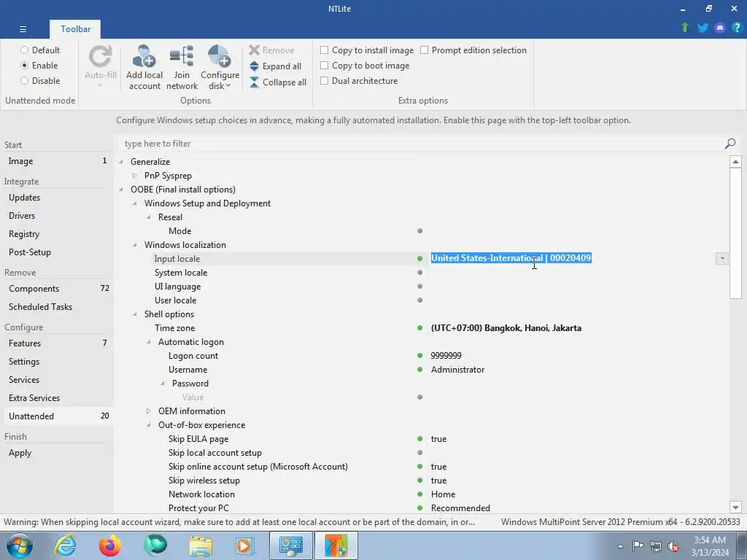
Task: Collapse the Shell options node
Action: [x=135, y=314]
